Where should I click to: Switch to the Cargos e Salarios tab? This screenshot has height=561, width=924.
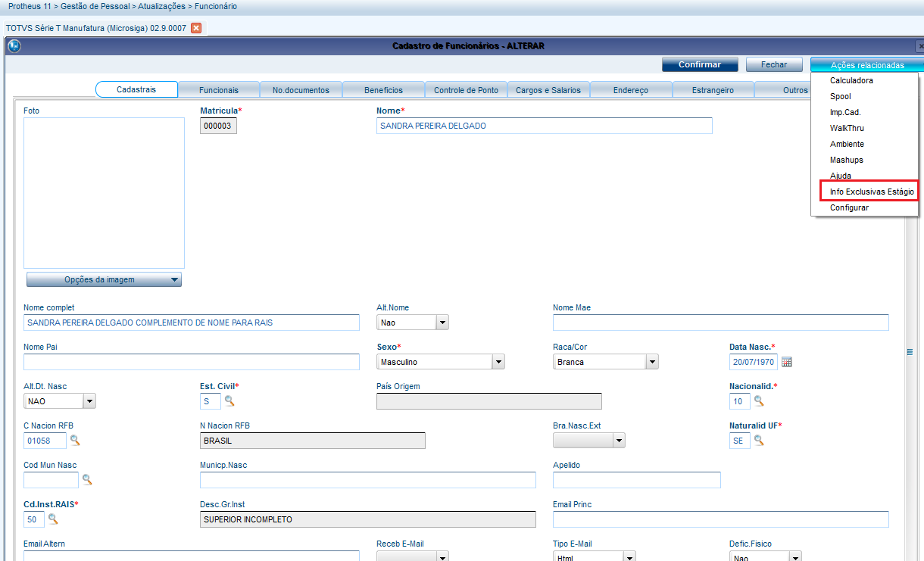(548, 90)
